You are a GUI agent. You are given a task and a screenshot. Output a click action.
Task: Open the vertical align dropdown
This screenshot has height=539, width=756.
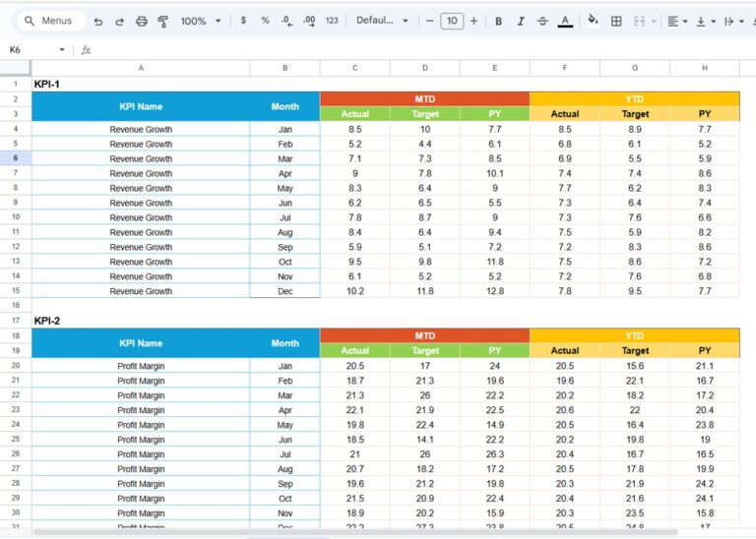pyautogui.click(x=706, y=22)
